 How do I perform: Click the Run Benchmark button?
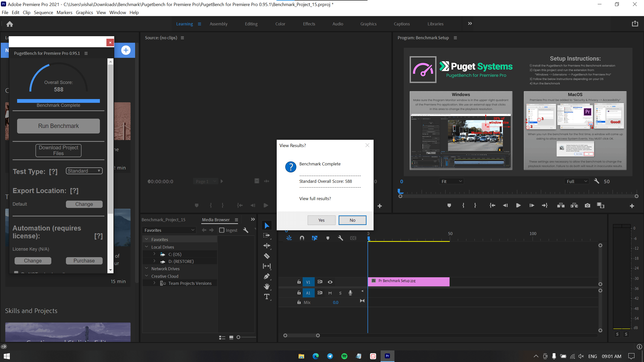click(58, 126)
